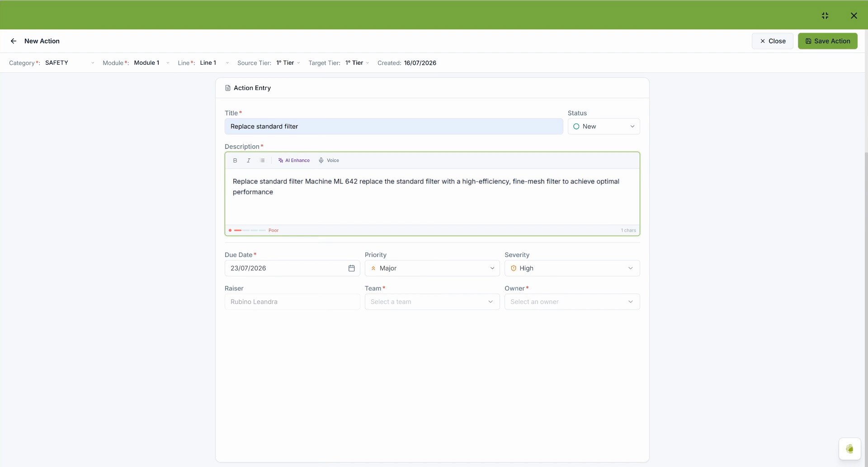Open the Line 1 dropdown
Image resolution: width=868 pixels, height=467 pixels.
tap(214, 63)
